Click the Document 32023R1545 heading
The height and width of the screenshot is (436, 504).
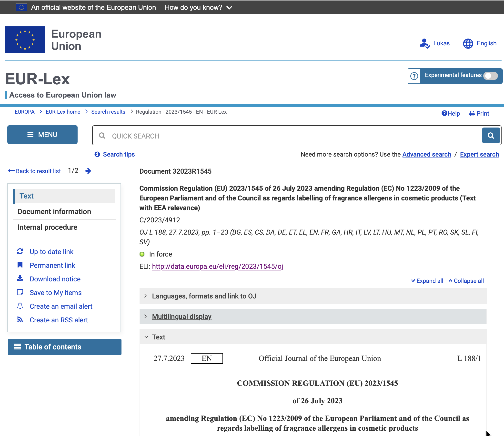pyautogui.click(x=175, y=171)
